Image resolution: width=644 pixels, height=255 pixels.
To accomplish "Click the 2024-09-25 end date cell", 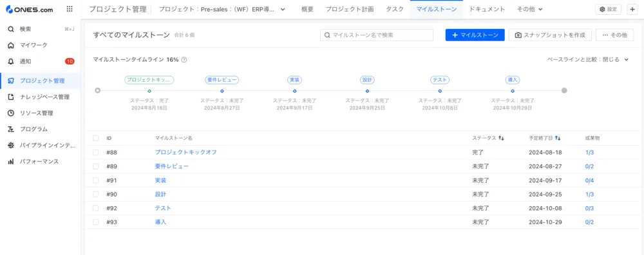I will click(x=545, y=194).
